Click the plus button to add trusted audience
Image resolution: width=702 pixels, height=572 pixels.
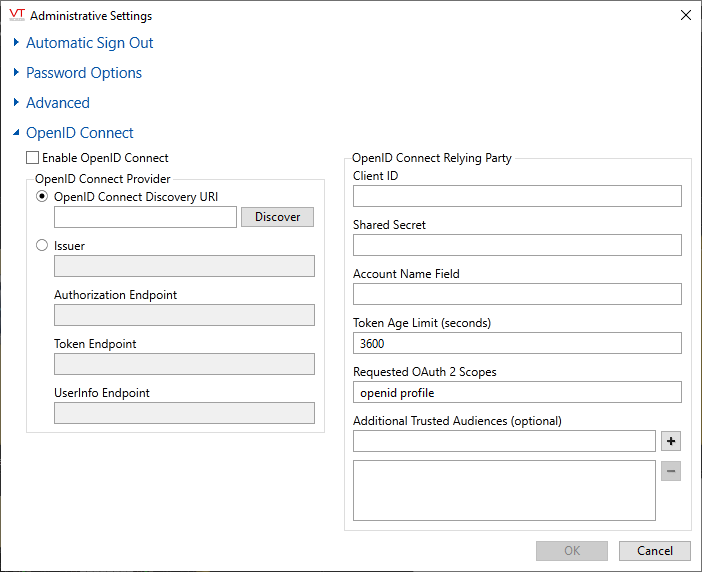(671, 441)
